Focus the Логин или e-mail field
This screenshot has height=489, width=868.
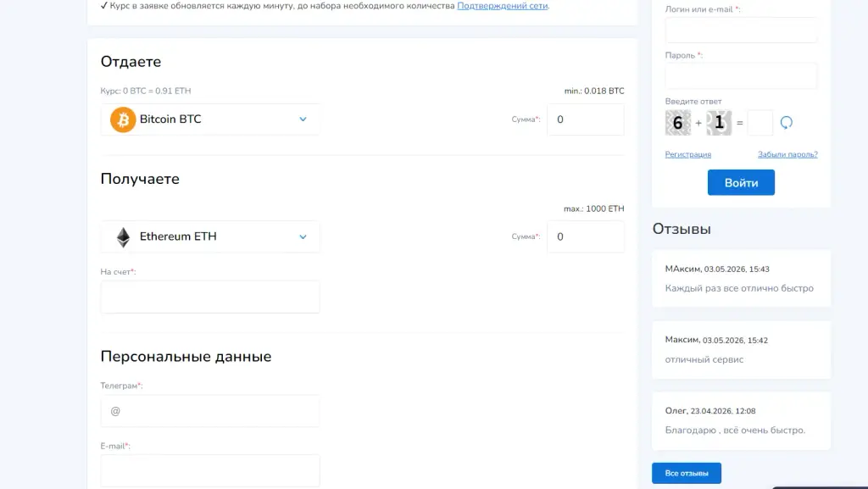(x=741, y=30)
